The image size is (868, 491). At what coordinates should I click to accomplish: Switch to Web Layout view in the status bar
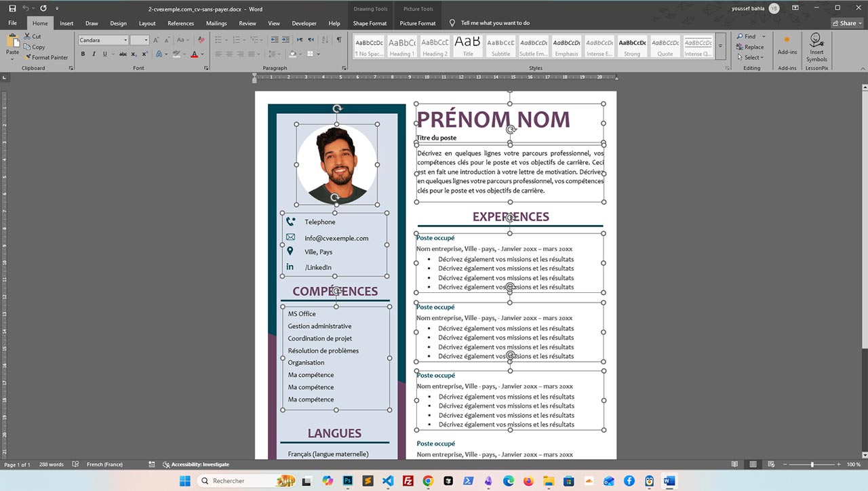770,465
